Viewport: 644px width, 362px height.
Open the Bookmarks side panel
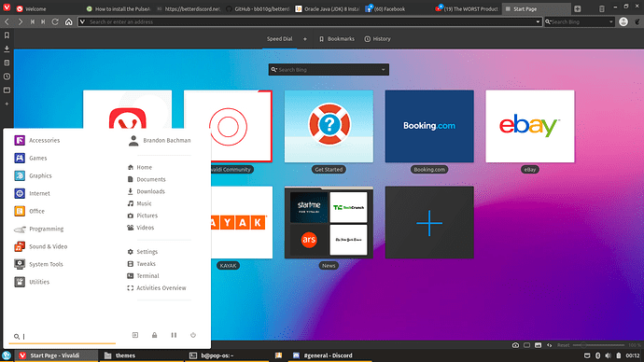pyautogui.click(x=7, y=35)
